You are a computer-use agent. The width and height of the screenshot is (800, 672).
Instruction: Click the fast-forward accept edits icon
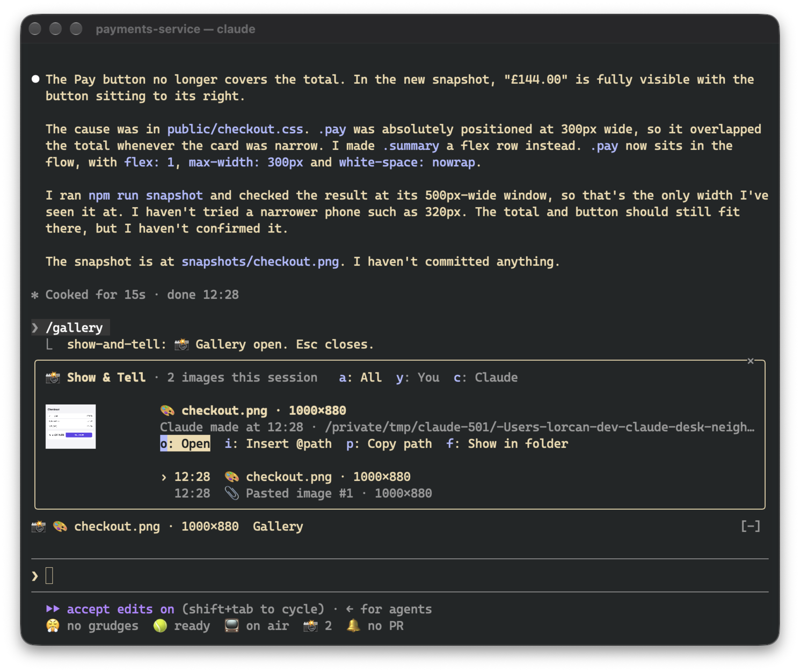point(53,609)
